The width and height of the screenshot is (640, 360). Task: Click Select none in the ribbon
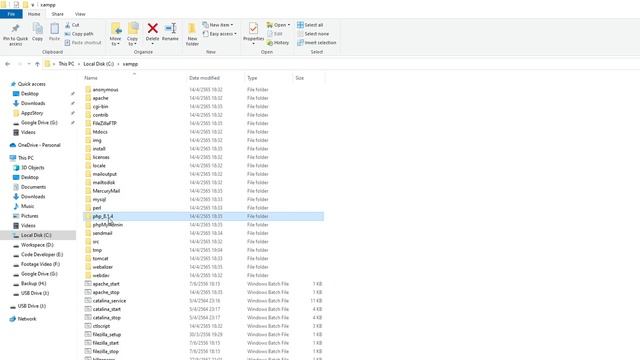tap(313, 34)
